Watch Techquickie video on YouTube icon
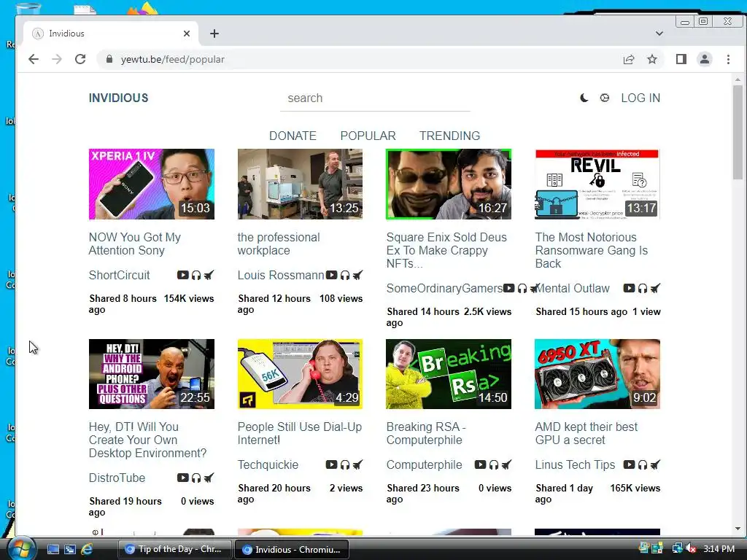Screen dimensions: 747x560 (x=332, y=464)
